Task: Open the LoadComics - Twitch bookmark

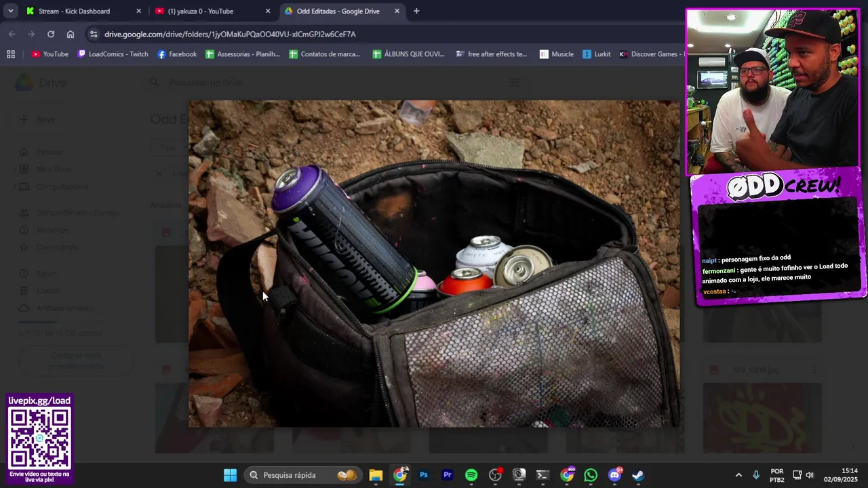Action: tap(113, 54)
